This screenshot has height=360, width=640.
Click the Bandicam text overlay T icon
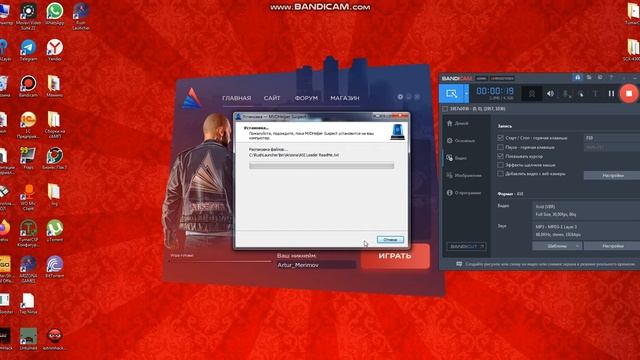(x=596, y=94)
